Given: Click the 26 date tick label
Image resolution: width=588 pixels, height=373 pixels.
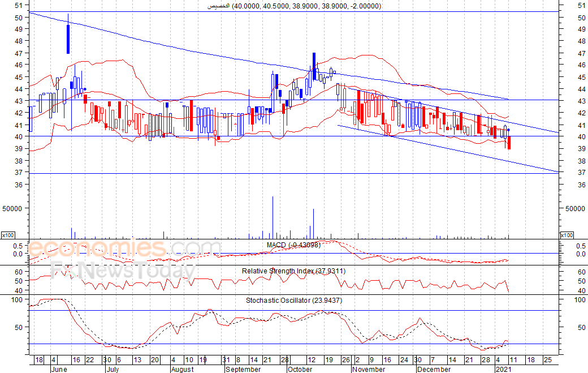Looking at the screenshot, I should point(346,360).
